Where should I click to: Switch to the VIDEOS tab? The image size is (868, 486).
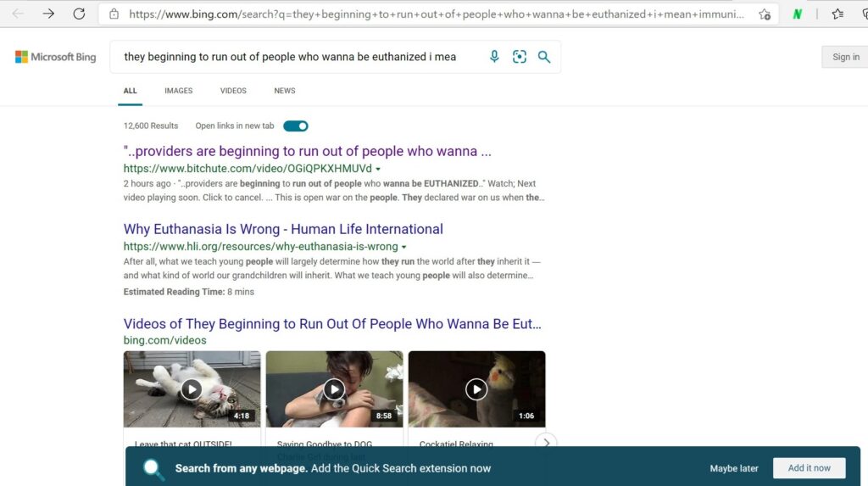tap(233, 91)
